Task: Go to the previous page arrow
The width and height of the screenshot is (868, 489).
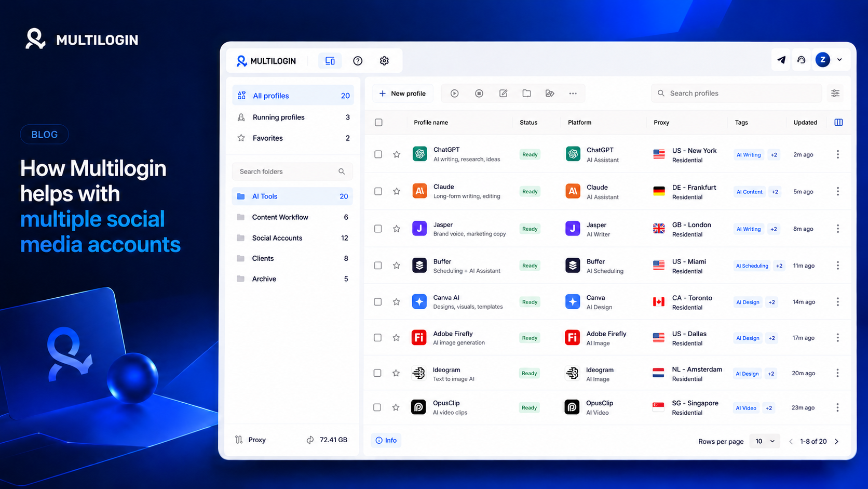Action: [791, 442]
